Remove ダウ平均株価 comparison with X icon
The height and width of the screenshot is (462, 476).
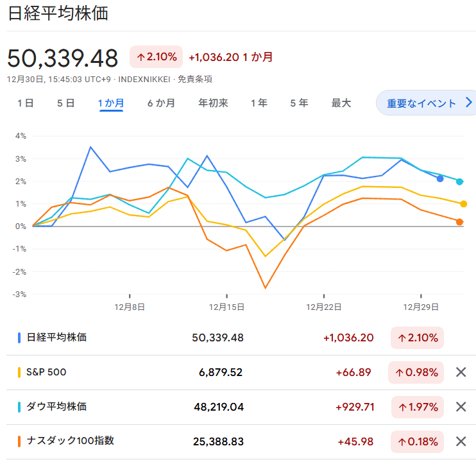pyautogui.click(x=461, y=407)
